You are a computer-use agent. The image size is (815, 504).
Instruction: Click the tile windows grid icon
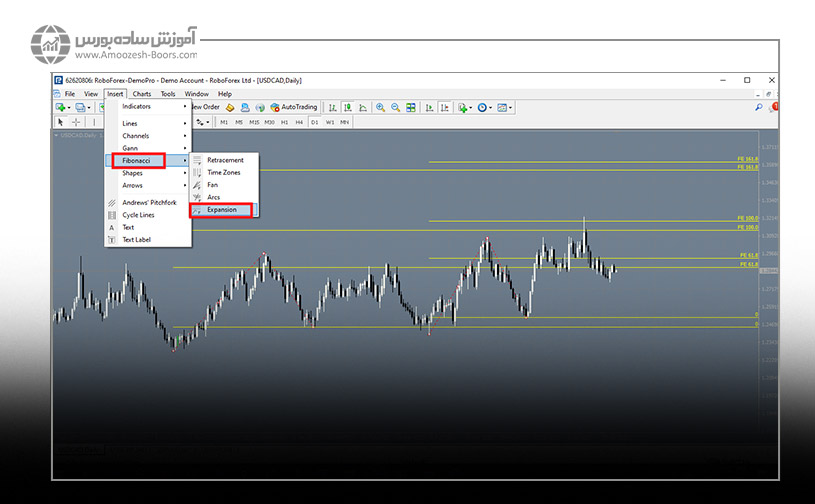[410, 107]
